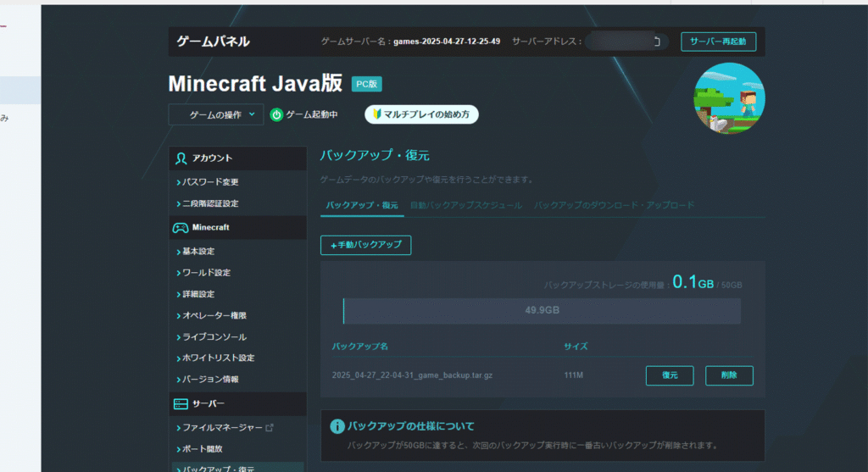
Task: Click the Minecraft Java版 heading
Action: tap(255, 84)
